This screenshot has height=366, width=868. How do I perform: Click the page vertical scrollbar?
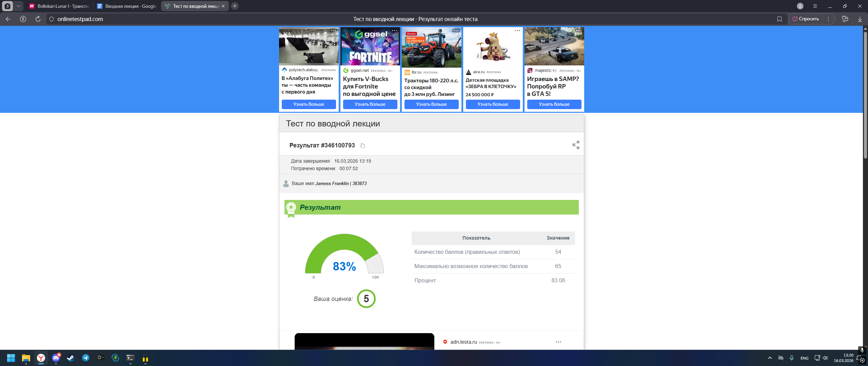pyautogui.click(x=865, y=95)
